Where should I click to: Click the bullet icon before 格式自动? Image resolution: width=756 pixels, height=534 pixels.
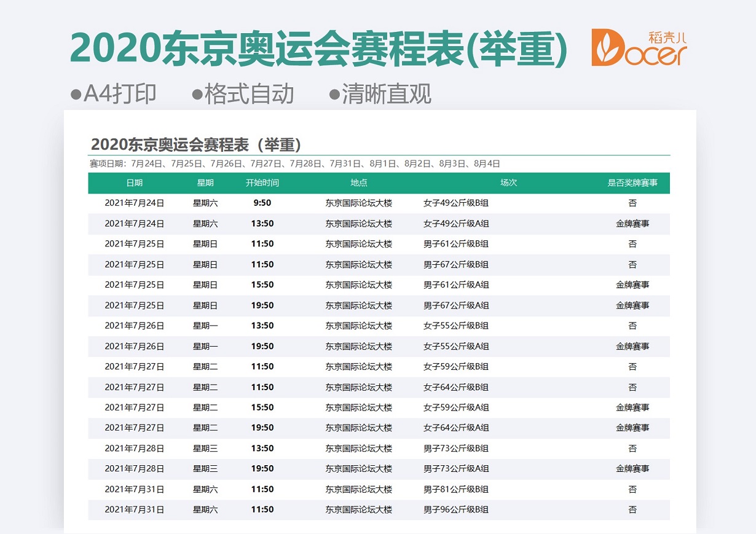click(x=196, y=93)
